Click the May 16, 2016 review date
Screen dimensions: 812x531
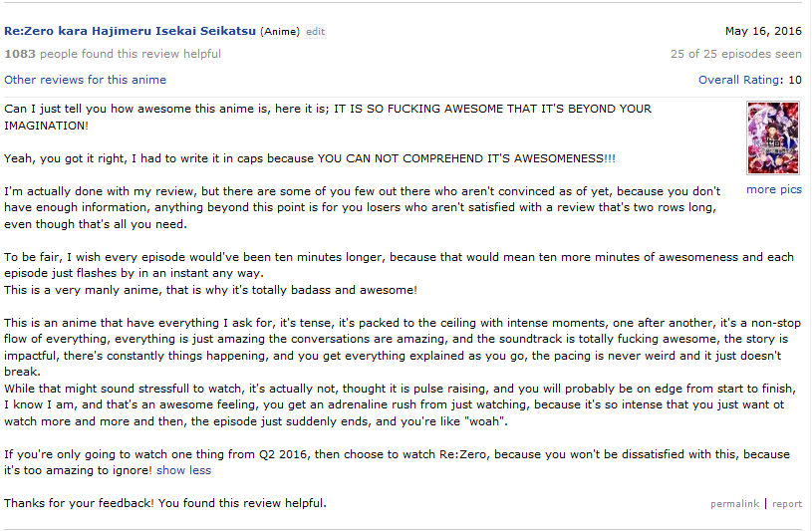[762, 31]
